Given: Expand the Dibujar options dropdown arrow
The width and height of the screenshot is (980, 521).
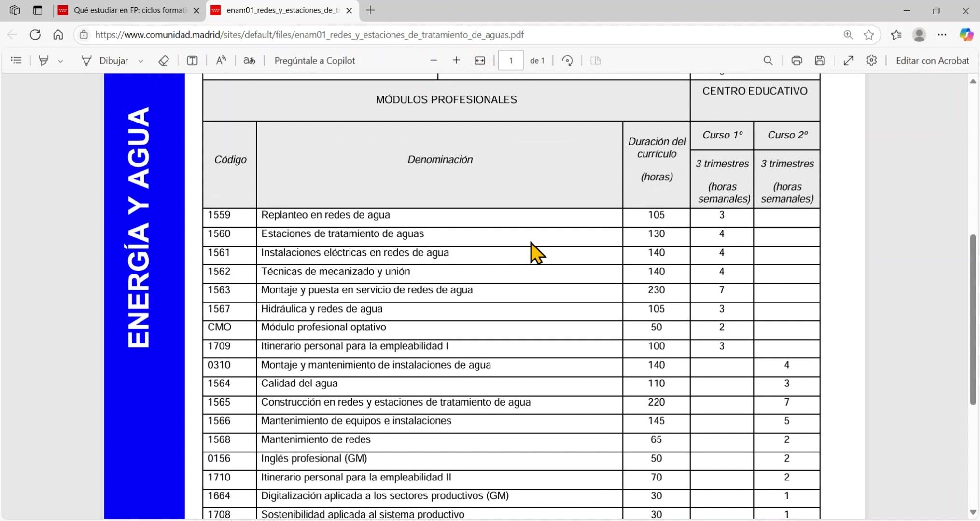Looking at the screenshot, I should [140, 61].
